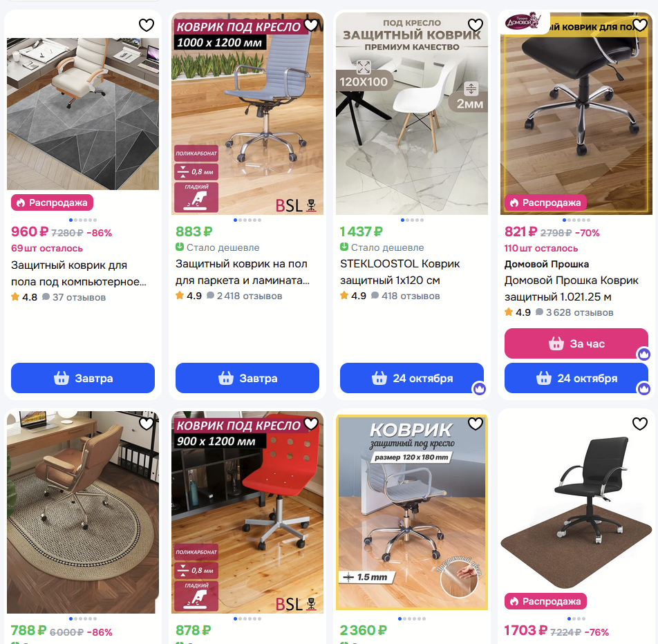Add 883 ₽ mat to cart for Завтра
This screenshot has width=658, height=644.
[247, 378]
